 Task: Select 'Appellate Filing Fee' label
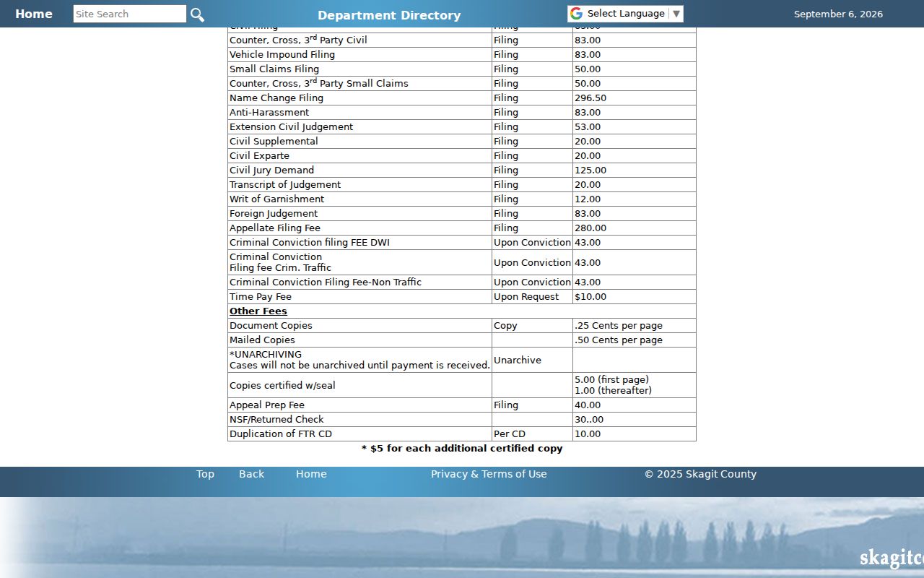click(x=275, y=228)
